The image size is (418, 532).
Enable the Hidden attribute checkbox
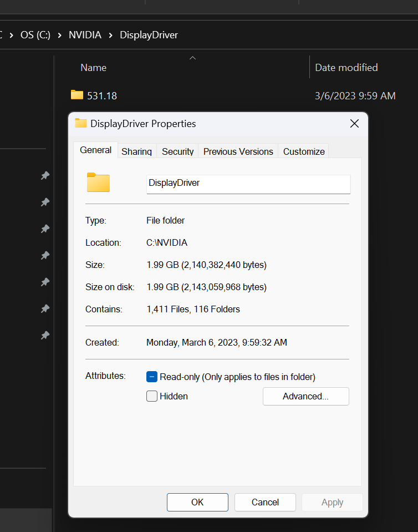(x=152, y=396)
